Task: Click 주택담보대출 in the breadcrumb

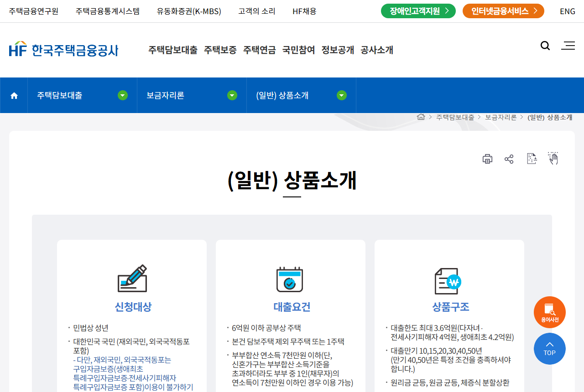Action: [x=455, y=117]
